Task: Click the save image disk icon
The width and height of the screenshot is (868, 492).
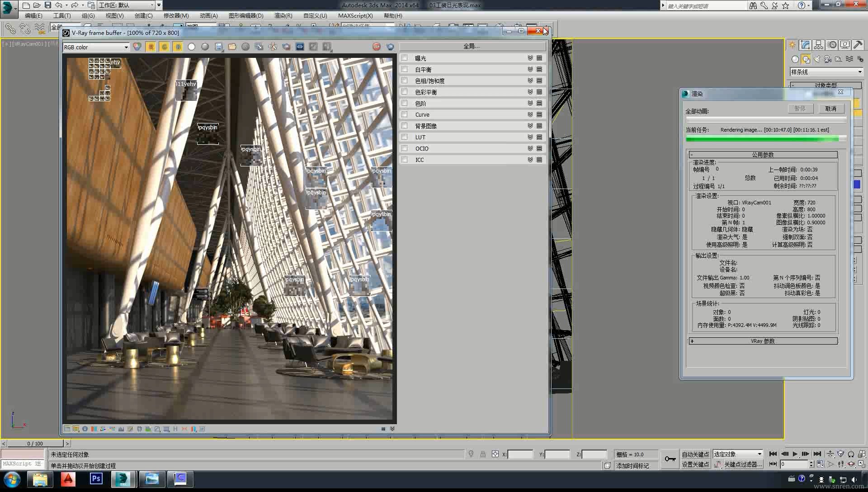Action: (219, 47)
